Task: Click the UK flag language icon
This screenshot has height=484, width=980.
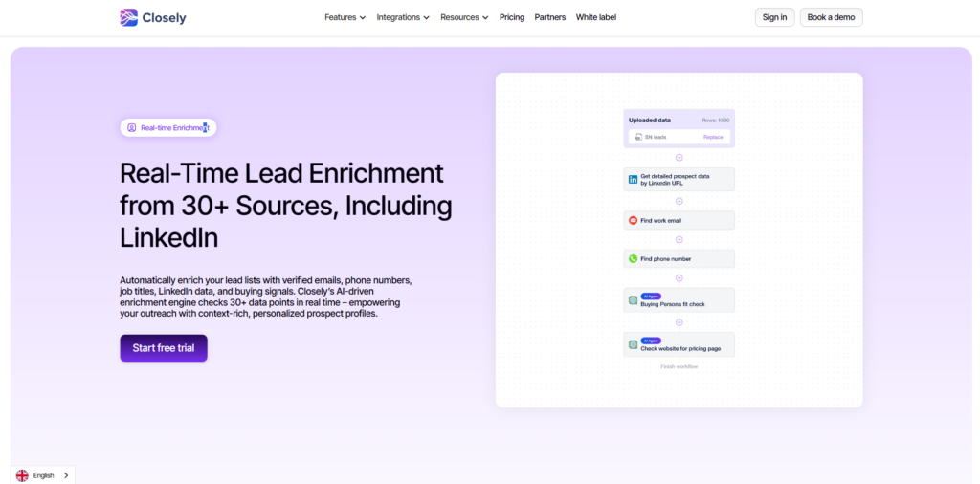Action: click(22, 475)
